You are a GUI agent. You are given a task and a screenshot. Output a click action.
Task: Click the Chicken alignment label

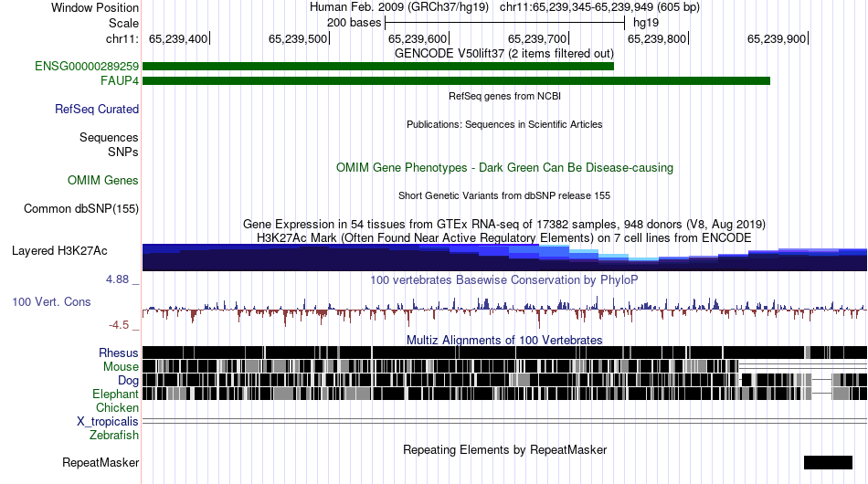tap(117, 407)
